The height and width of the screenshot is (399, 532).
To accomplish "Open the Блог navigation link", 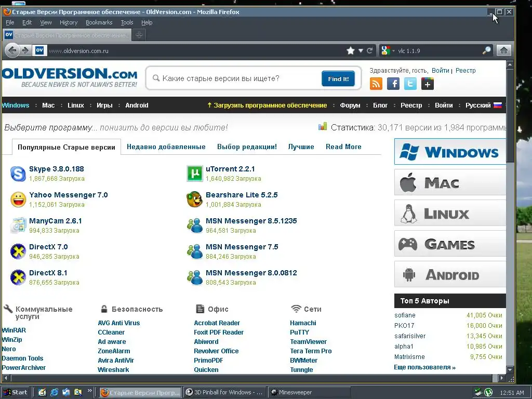I will pyautogui.click(x=380, y=105).
